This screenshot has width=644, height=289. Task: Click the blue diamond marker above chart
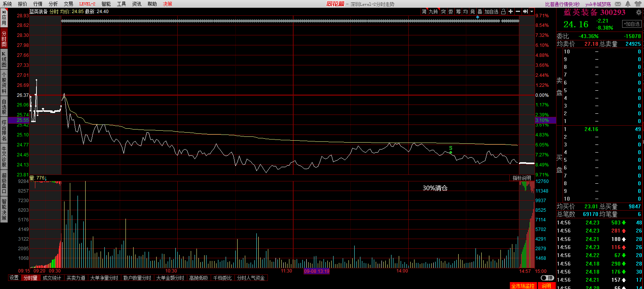coord(477,17)
